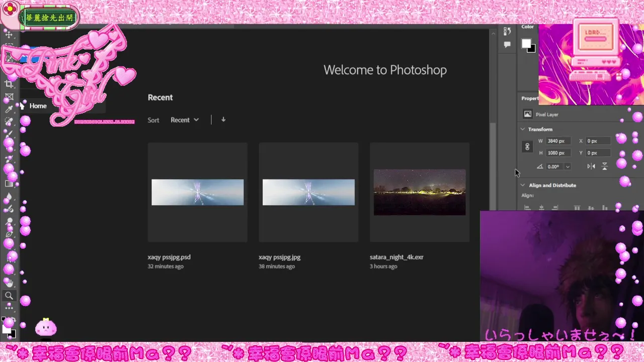
Task: Flip the layer vertically
Action: (605, 166)
